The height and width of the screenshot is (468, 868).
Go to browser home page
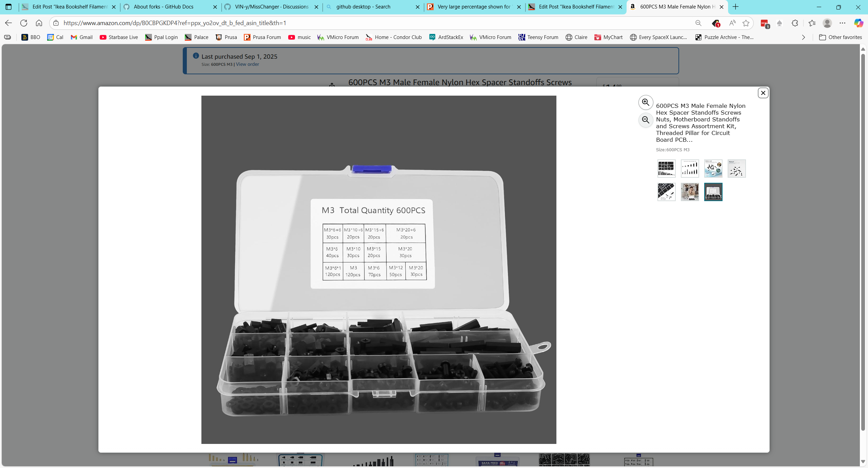[39, 23]
